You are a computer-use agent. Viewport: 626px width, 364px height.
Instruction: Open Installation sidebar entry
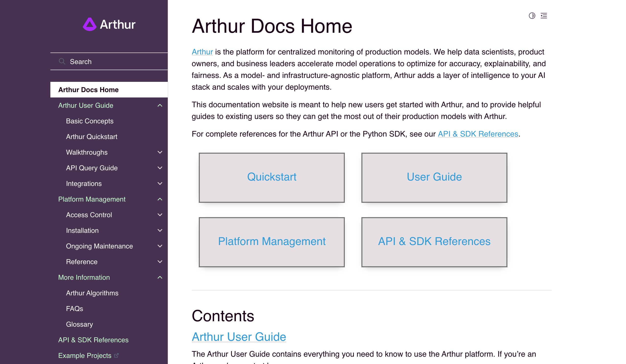click(x=82, y=231)
